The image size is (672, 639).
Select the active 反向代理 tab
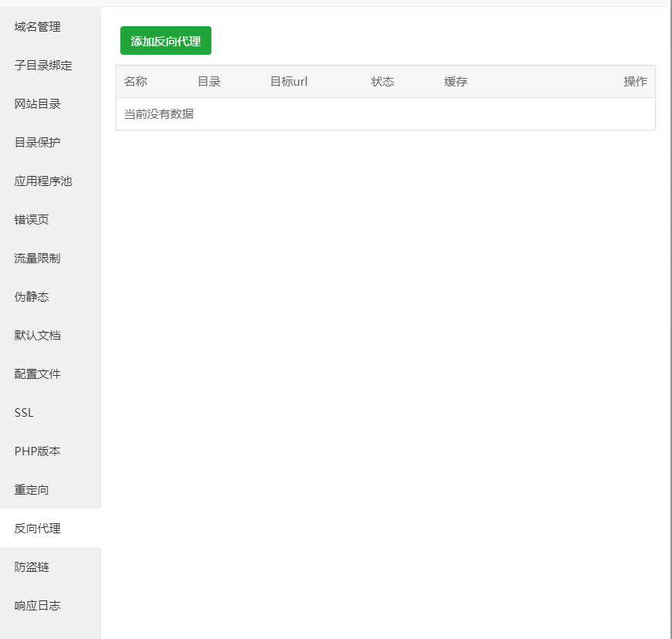(50, 528)
